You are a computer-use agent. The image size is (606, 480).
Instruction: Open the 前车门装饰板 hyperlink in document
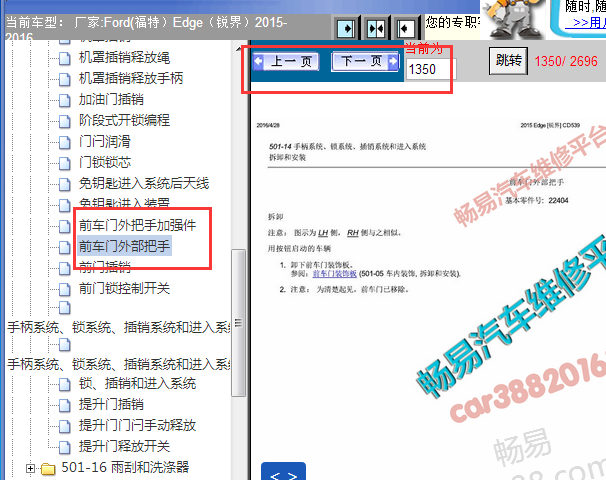[334, 274]
